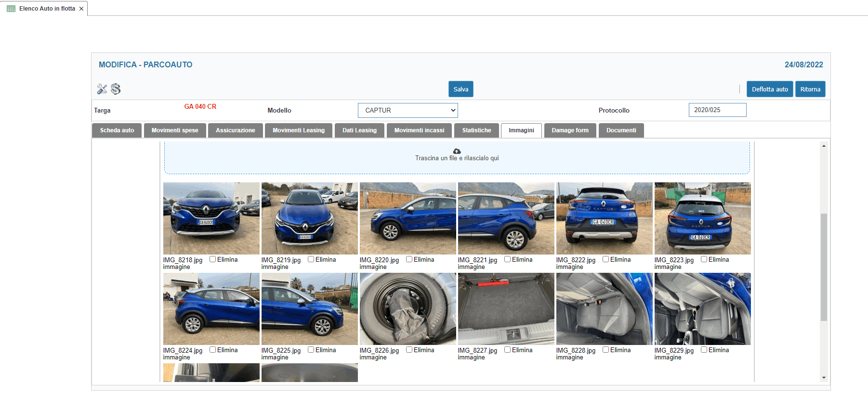The height and width of the screenshot is (408, 868).
Task: Tick Elimina checkbox for IMG_8229.jpg
Action: (704, 350)
